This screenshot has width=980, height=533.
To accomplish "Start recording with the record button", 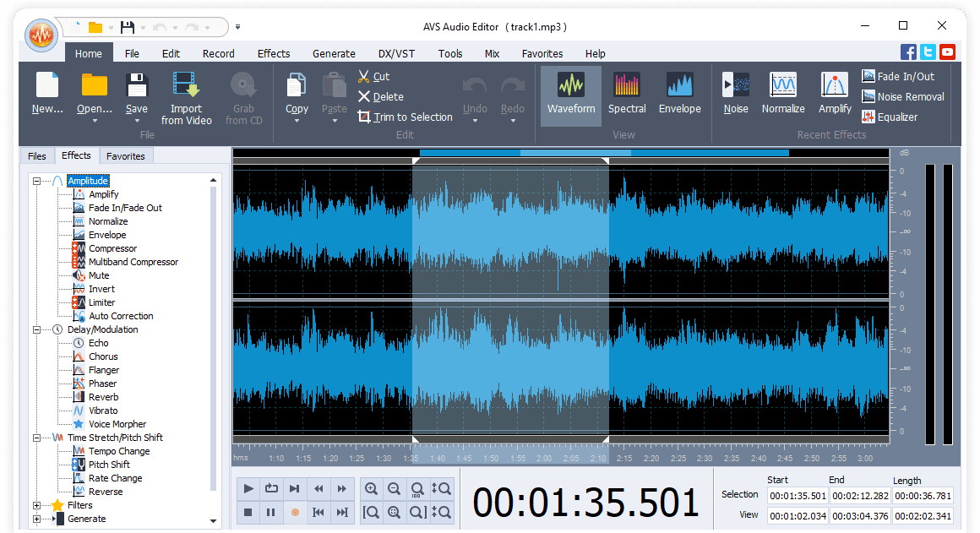I will 294,512.
